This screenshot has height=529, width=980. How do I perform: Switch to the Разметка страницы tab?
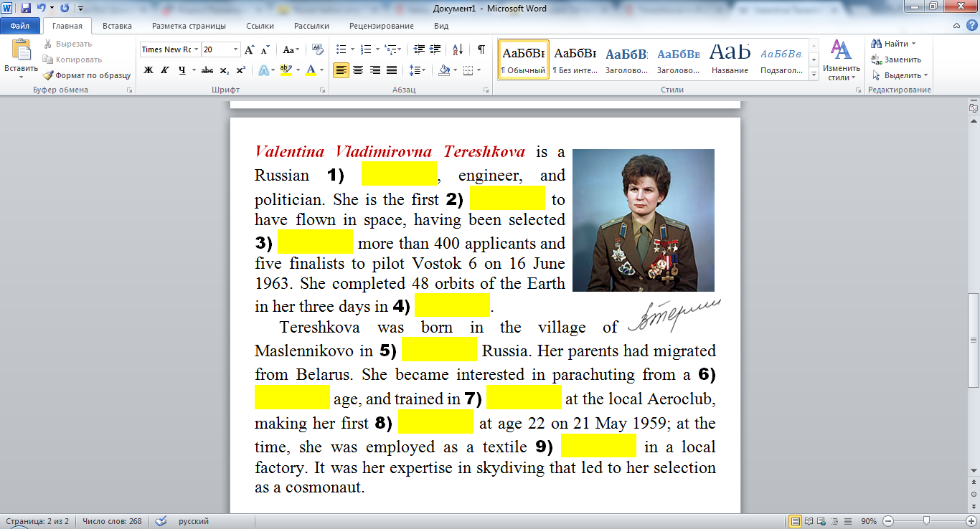(x=189, y=26)
